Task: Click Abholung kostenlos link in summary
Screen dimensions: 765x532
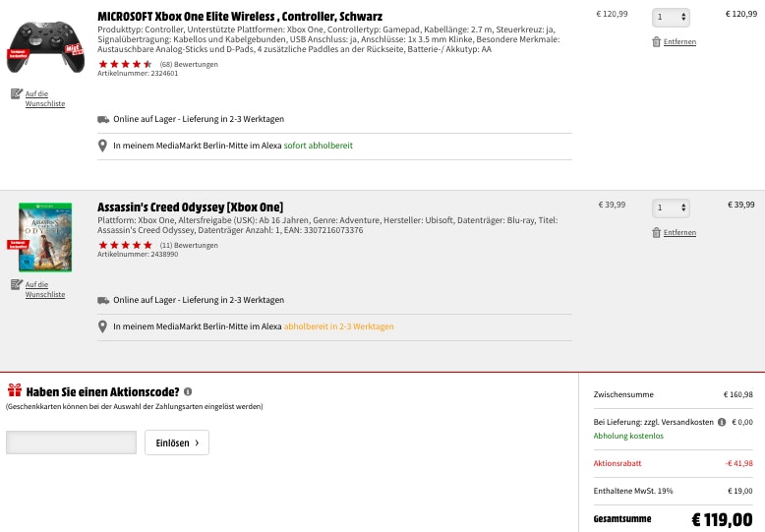Action: pyautogui.click(x=628, y=436)
